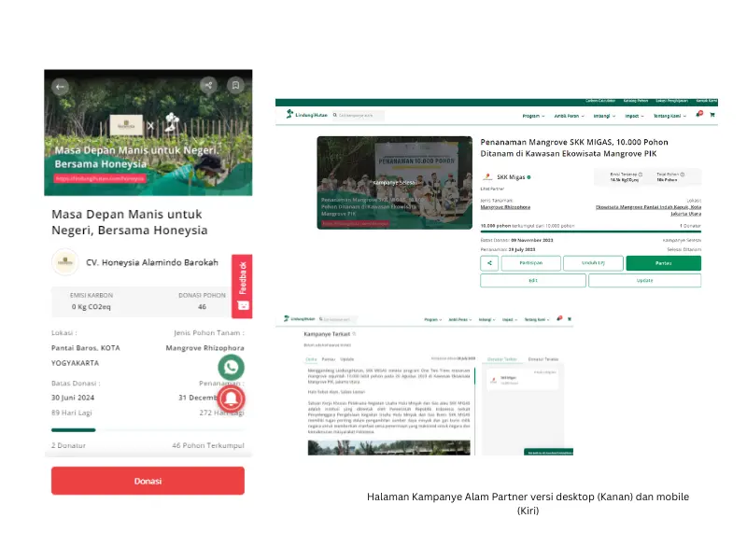
Task: Switch to the Update tab beside Pantau
Action: click(x=346, y=359)
